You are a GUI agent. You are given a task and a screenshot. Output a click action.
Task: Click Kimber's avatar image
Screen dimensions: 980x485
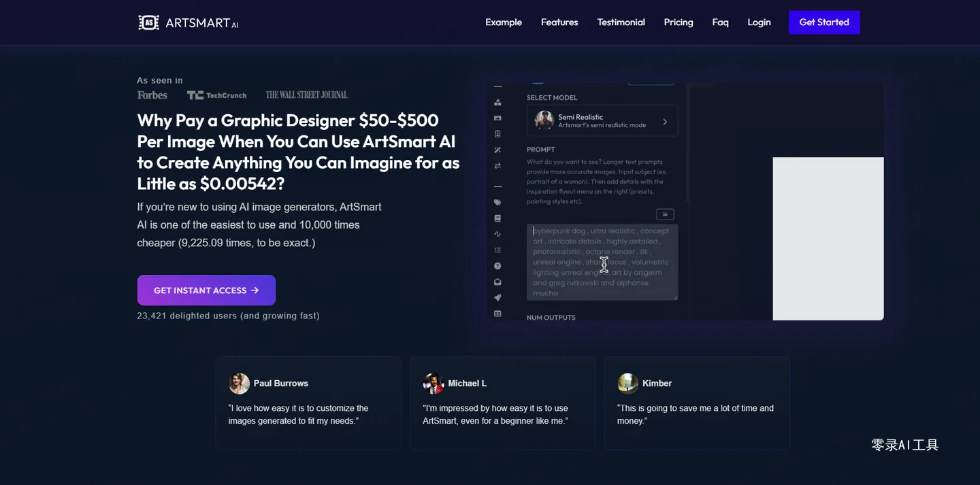(627, 384)
